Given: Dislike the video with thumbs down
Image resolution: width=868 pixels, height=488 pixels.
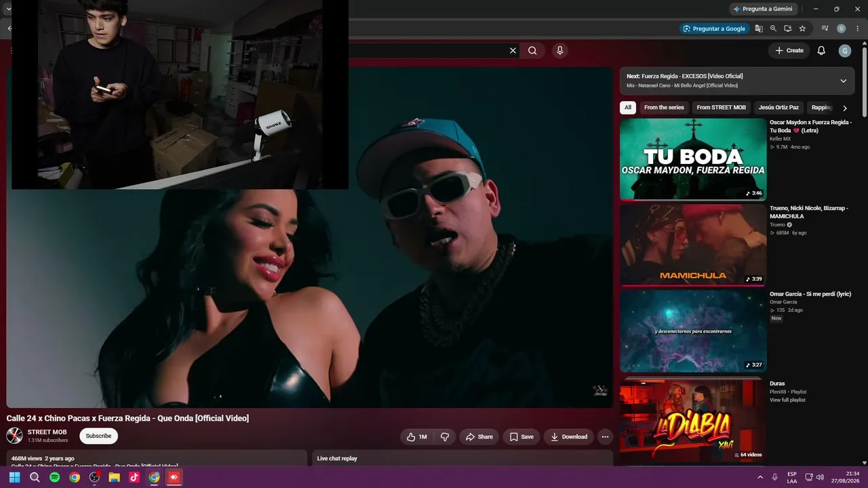Looking at the screenshot, I should coord(445,437).
